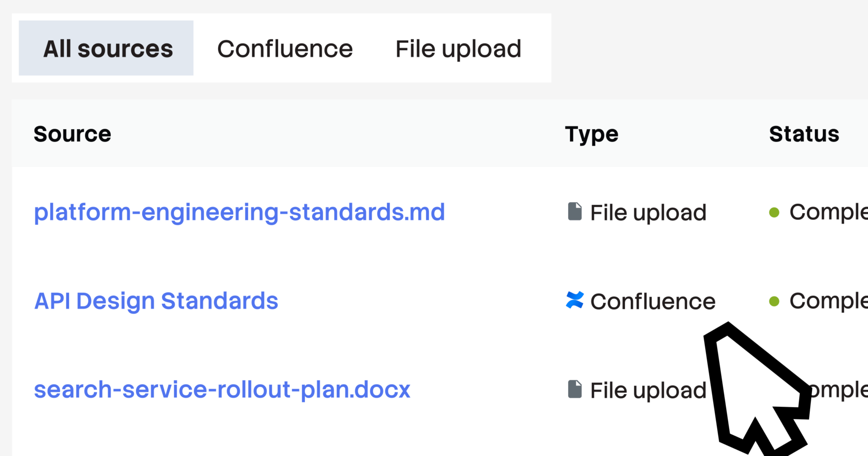Screen dimensions: 868x456
Task: Open platform-engineering-standards.md link
Action: [239, 212]
